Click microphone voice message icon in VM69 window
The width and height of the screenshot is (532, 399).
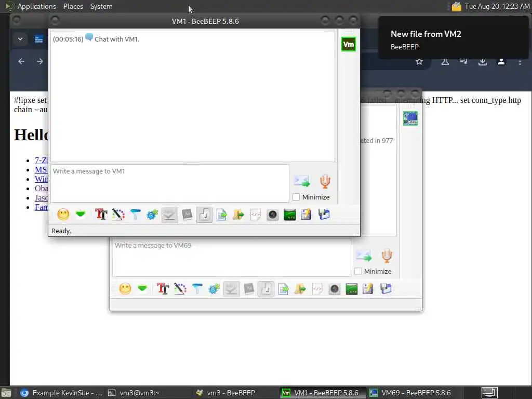pyautogui.click(x=387, y=256)
